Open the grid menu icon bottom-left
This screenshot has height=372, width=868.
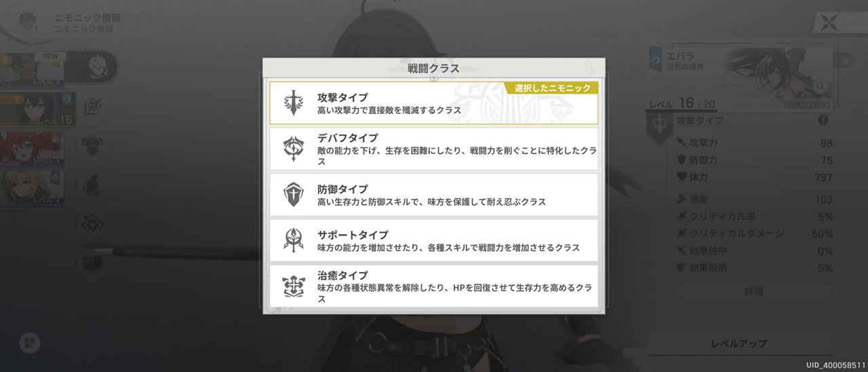pyautogui.click(x=29, y=343)
